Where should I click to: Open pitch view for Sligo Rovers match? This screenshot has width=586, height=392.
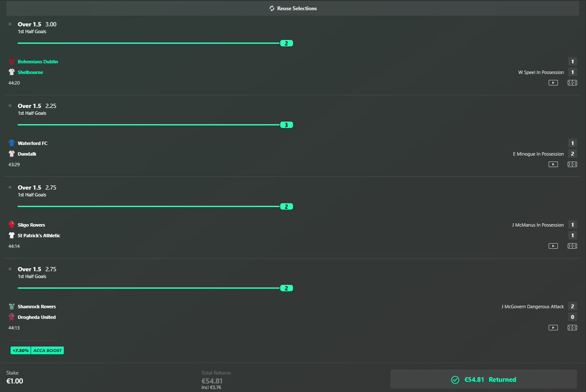click(572, 246)
